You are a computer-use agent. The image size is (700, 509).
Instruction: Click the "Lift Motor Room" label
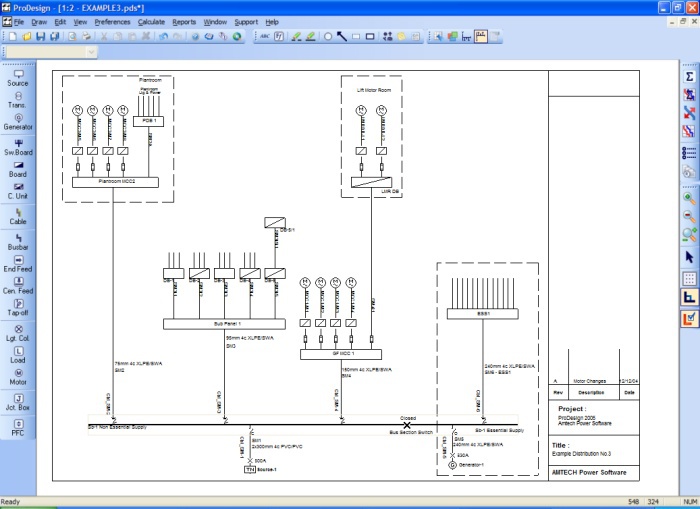click(x=374, y=90)
